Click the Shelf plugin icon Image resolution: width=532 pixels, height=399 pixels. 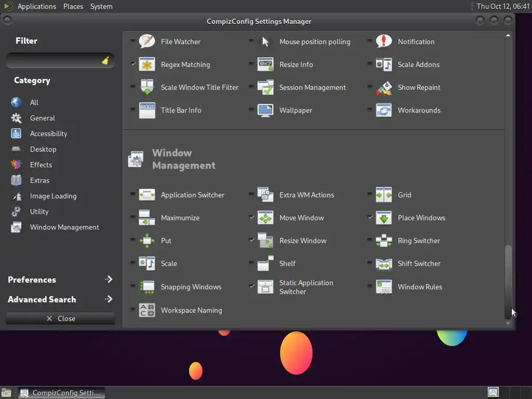(x=265, y=263)
